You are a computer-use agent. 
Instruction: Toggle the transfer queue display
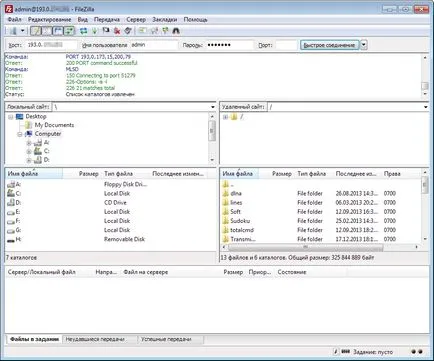pos(69,31)
